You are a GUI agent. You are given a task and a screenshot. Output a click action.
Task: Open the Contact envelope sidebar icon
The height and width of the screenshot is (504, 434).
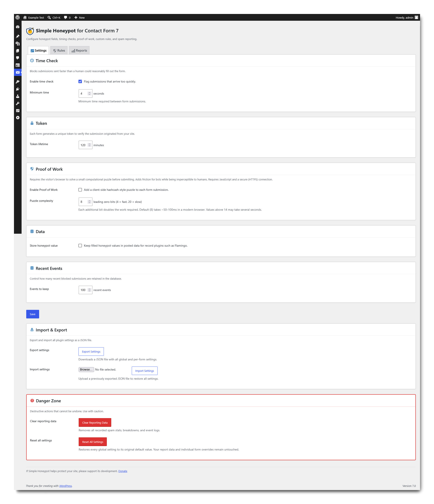[x=18, y=72]
